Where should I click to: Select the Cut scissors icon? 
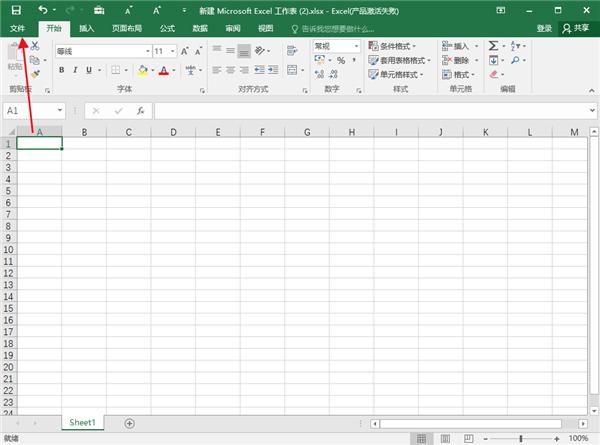35,46
